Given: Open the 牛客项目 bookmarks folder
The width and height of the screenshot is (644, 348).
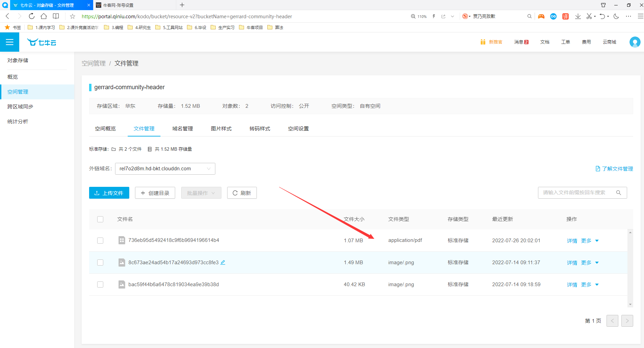Looking at the screenshot, I should pos(251,27).
